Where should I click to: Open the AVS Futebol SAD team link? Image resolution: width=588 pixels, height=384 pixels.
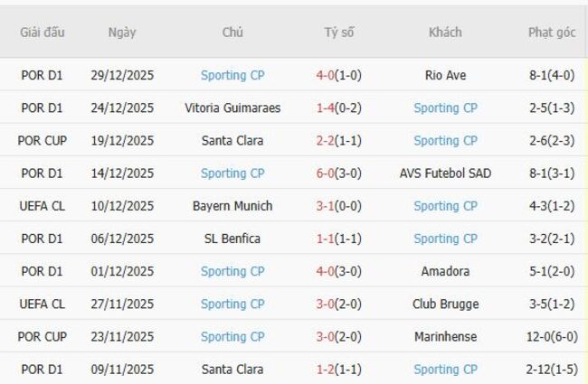click(445, 173)
